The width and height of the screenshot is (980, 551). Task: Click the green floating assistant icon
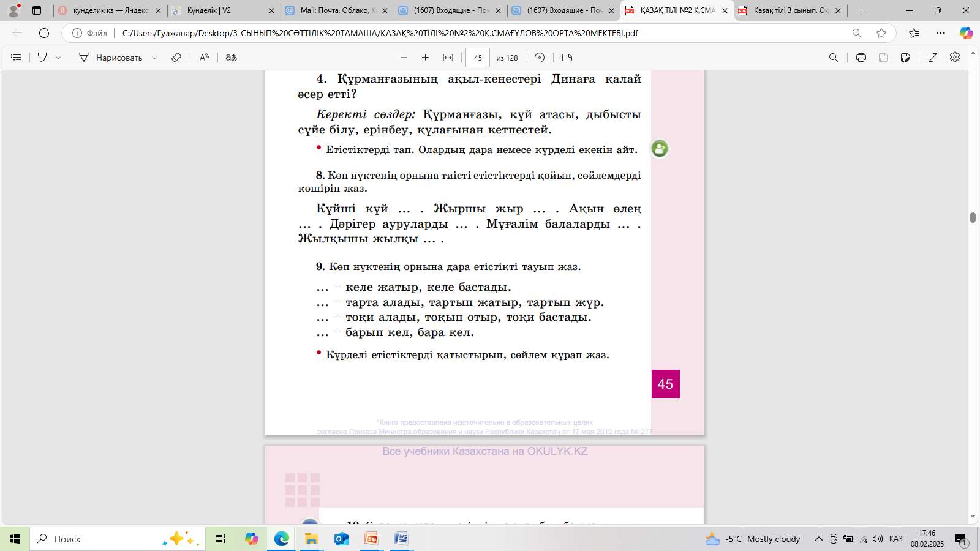click(x=660, y=149)
